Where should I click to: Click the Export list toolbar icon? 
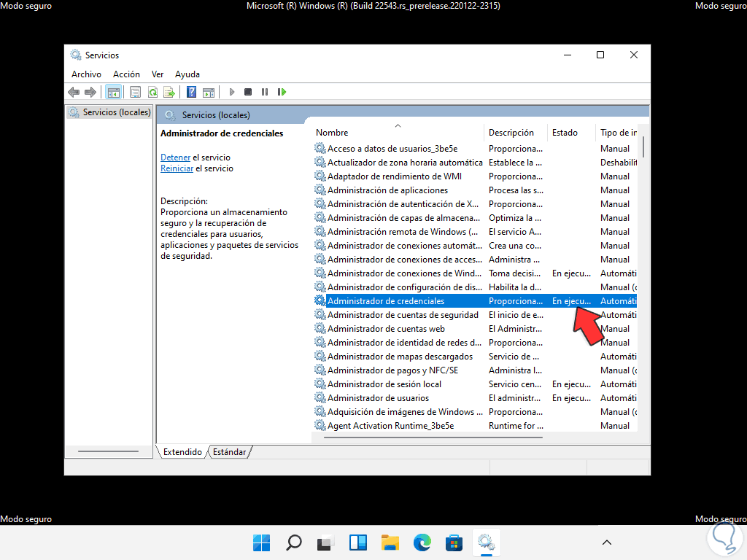[169, 92]
